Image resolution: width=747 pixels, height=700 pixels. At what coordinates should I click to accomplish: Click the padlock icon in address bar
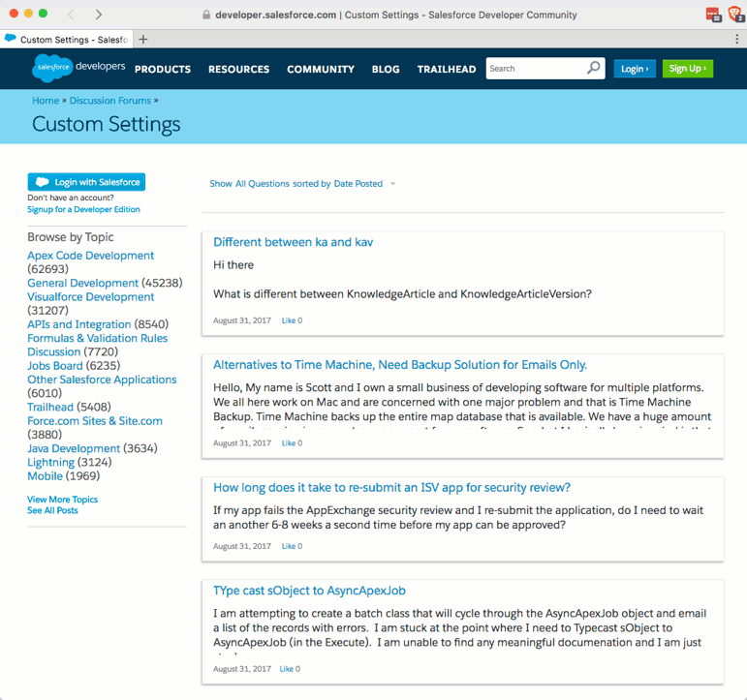pos(206,15)
